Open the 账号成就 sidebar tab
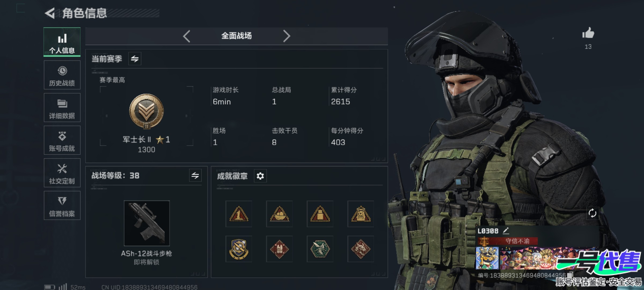Screen dimensions: 644x290 click(62, 140)
